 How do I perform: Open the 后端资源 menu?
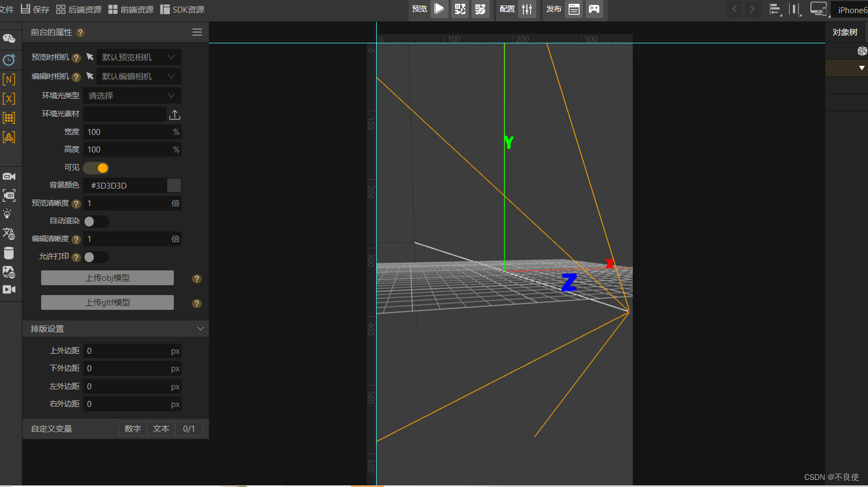(x=79, y=9)
